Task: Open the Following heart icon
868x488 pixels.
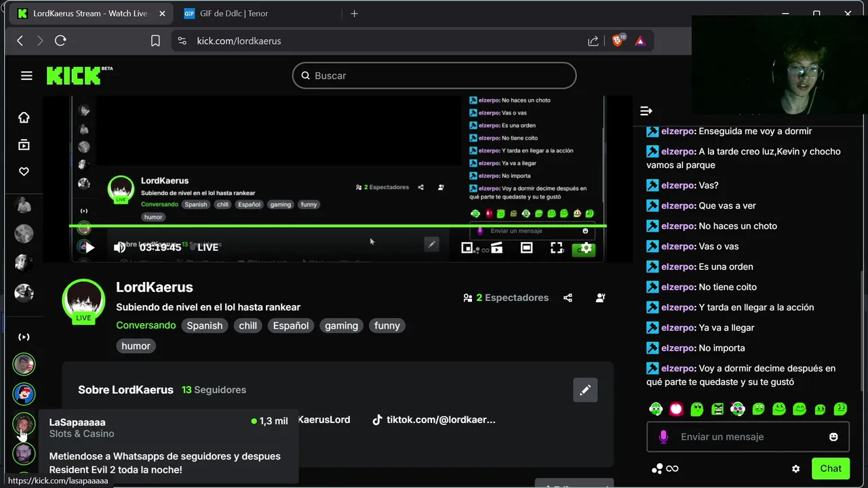Action: pyautogui.click(x=24, y=171)
